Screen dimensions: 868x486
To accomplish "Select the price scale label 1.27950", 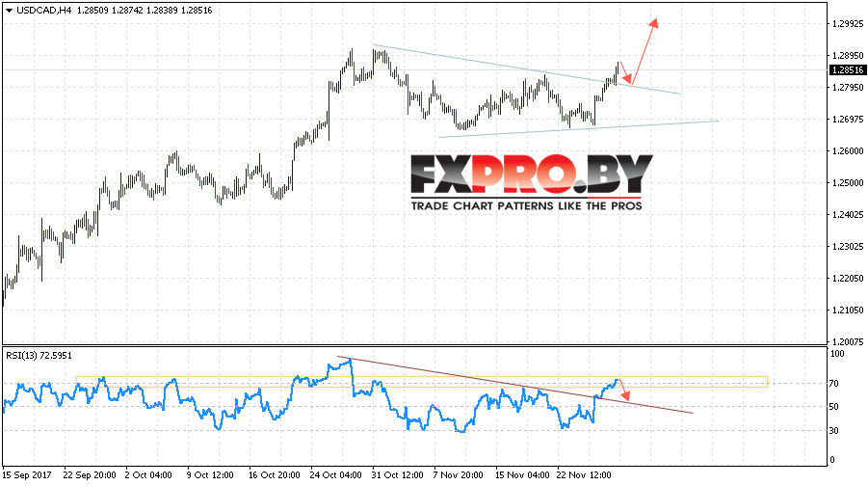I will click(848, 87).
